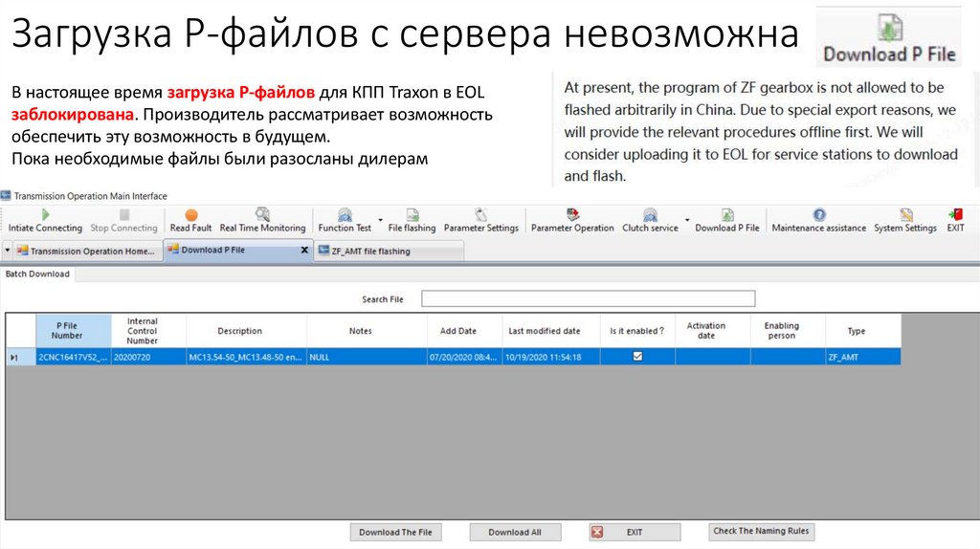Expand the Clutch service dropdown arrow

point(687,220)
